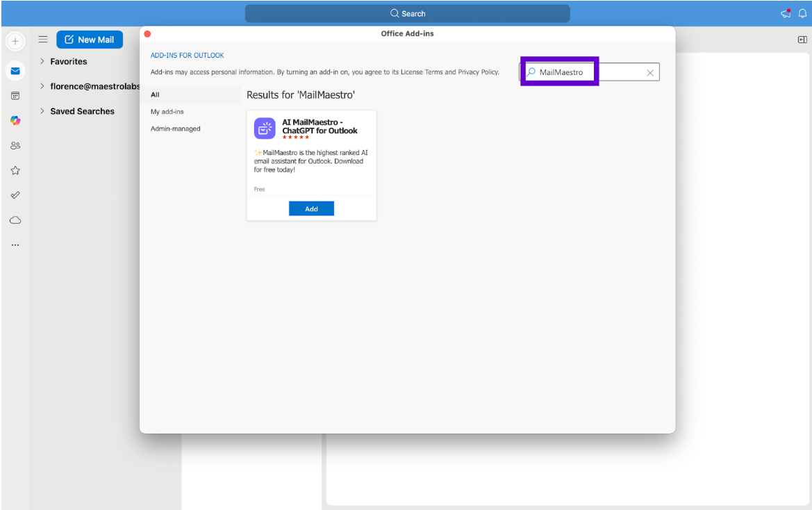Toggle the side pane icon at right edge
This screenshot has width=812, height=510.
(x=802, y=40)
